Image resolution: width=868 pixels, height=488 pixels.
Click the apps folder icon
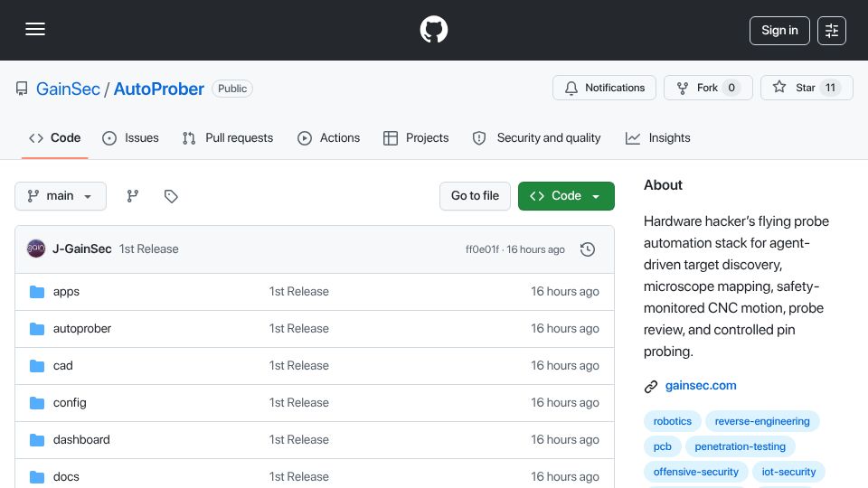pos(37,292)
